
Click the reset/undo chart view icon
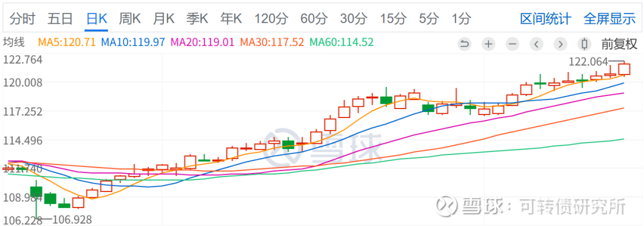465,44
